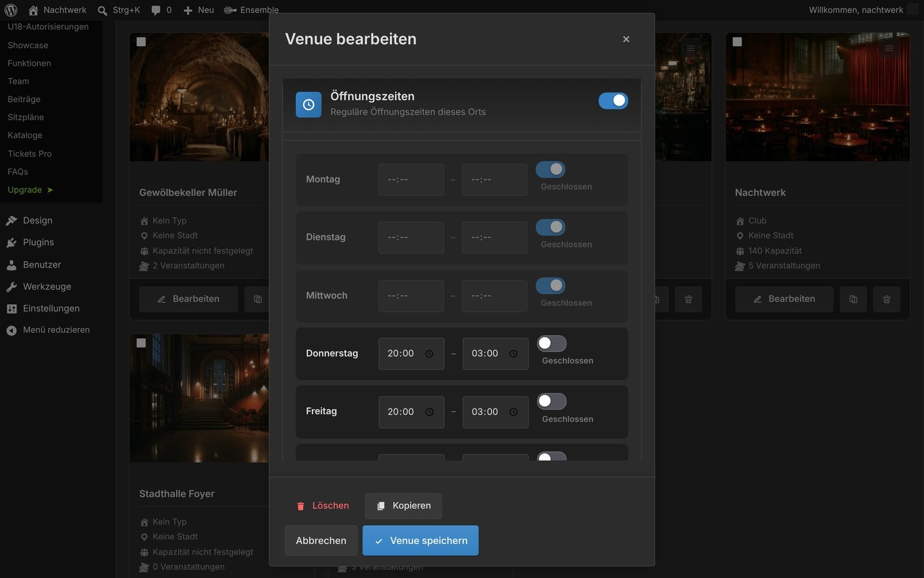Click the blue Öffnungszeiten clock icon
This screenshot has height=578, width=924.
click(x=308, y=105)
